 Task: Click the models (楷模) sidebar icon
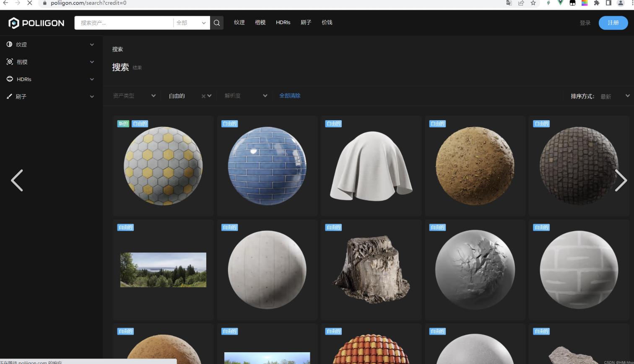coord(10,62)
